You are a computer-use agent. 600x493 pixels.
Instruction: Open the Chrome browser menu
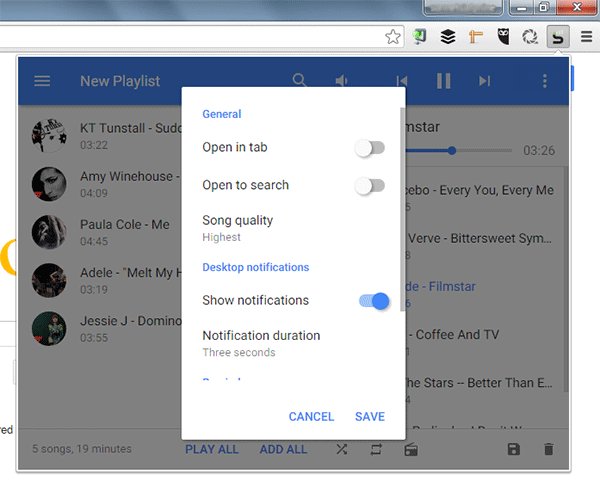click(x=586, y=37)
